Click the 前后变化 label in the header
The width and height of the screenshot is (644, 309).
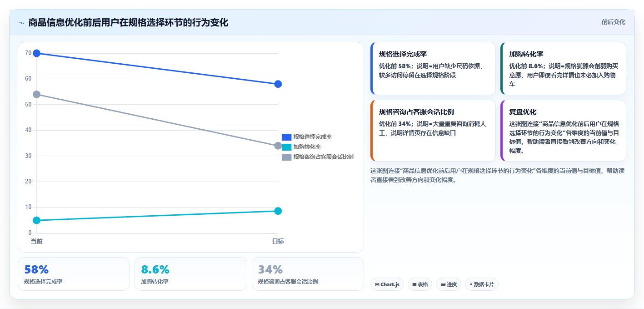(613, 22)
